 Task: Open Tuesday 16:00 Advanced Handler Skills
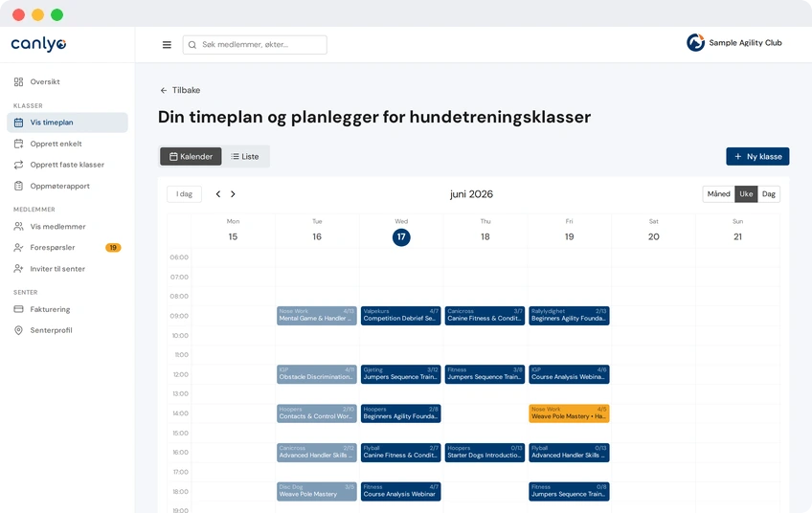pos(317,453)
